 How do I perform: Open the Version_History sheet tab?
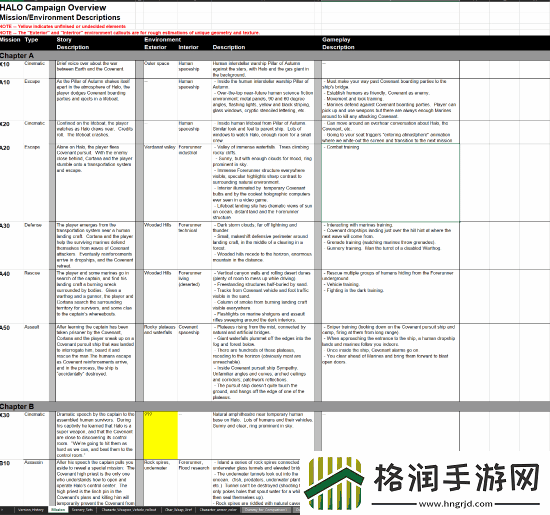31,510
